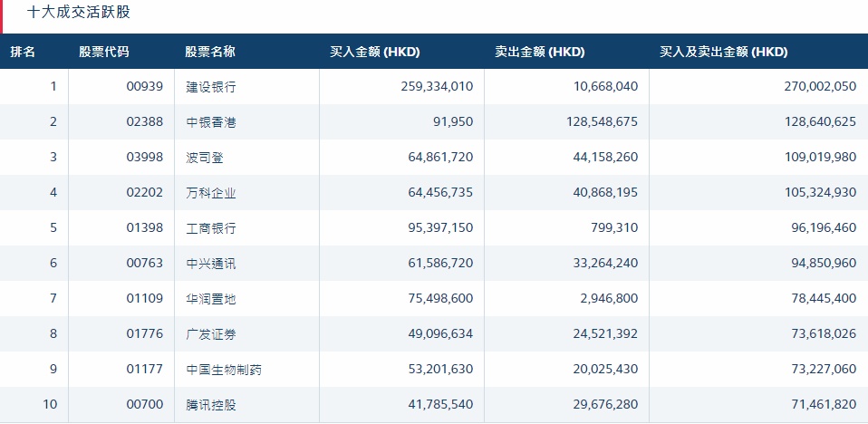Click the 十大成交活跃股 section title
This screenshot has height=424, width=868.
[79, 12]
